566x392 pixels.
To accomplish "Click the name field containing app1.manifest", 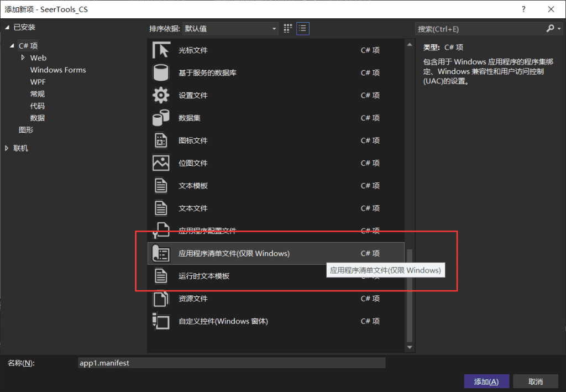I will (x=231, y=363).
